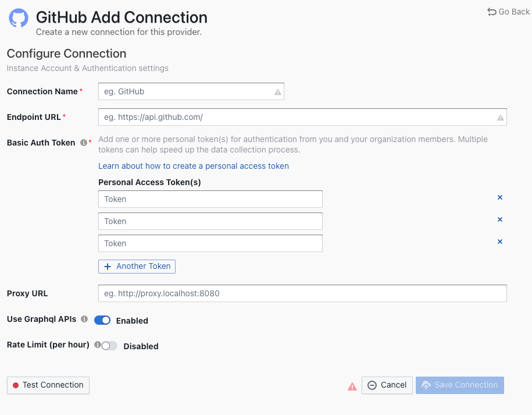Remove the first personal access token
The width and height of the screenshot is (532, 415).
(499, 198)
